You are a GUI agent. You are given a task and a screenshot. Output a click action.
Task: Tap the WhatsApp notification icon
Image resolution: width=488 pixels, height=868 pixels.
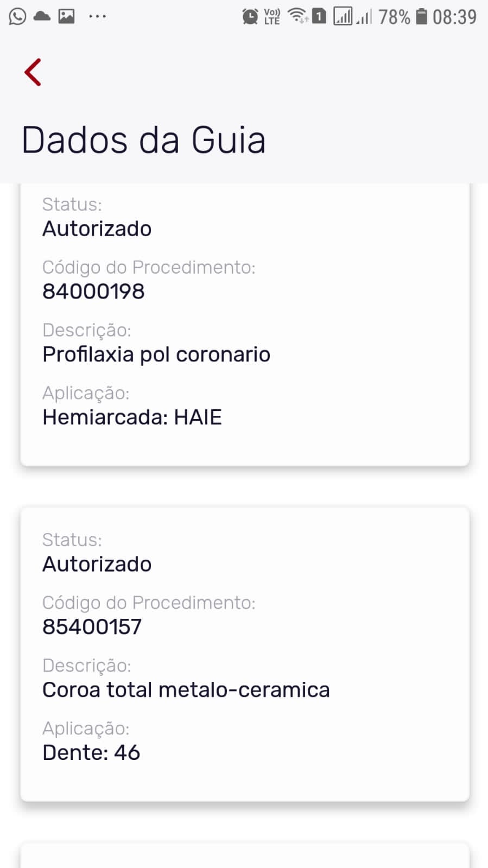click(x=17, y=16)
